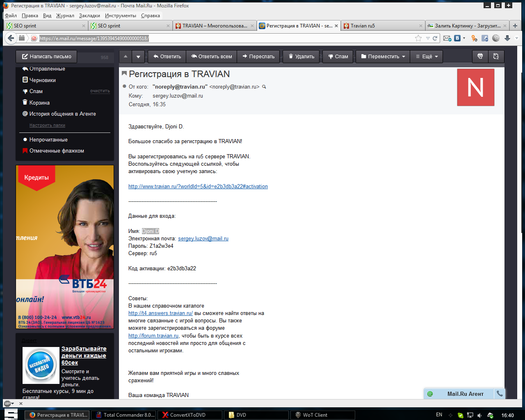The image size is (525, 420).
Task: Switch to WoT Client on the taskbar
Action: point(323,415)
